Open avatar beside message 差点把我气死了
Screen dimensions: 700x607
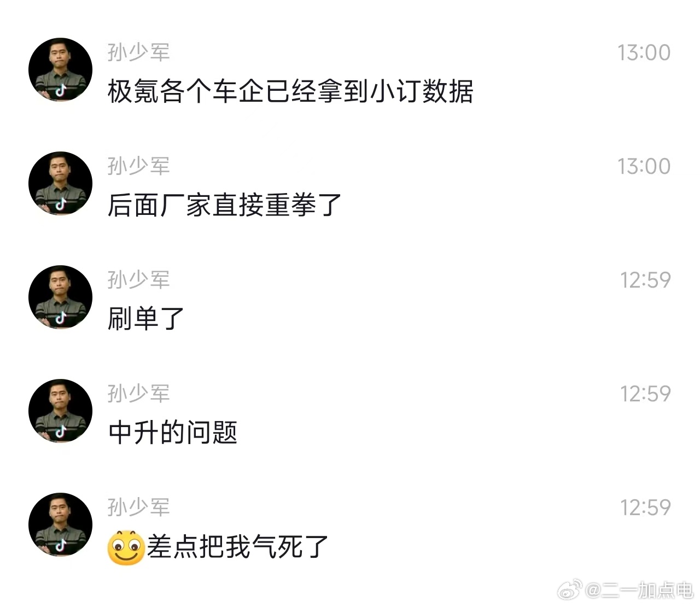click(60, 524)
